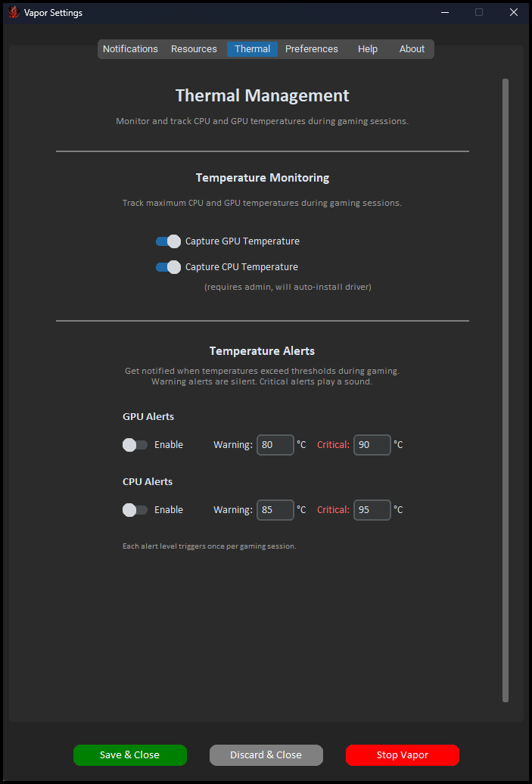Image resolution: width=532 pixels, height=784 pixels.
Task: Click the Vapor app icon in title bar
Action: pos(14,13)
